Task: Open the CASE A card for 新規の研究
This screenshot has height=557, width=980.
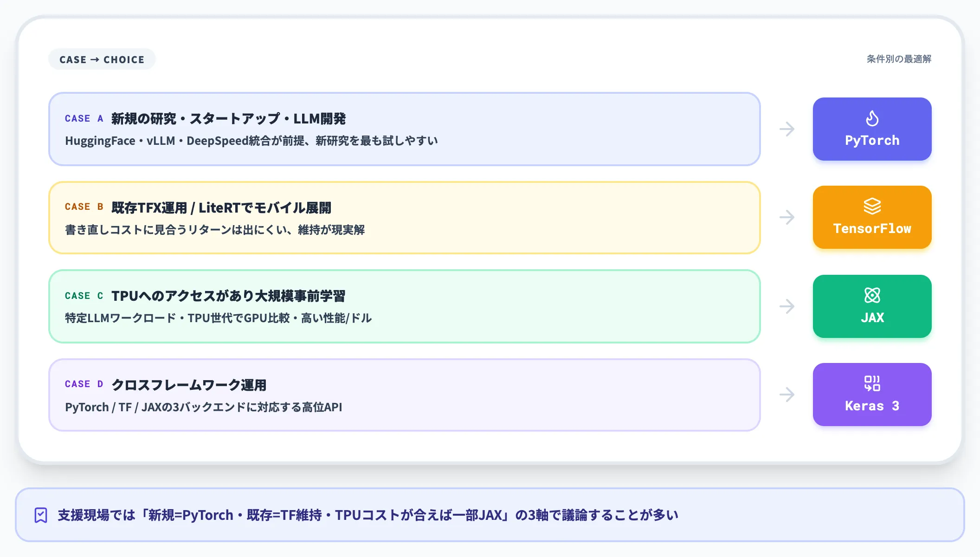Action: click(x=404, y=129)
